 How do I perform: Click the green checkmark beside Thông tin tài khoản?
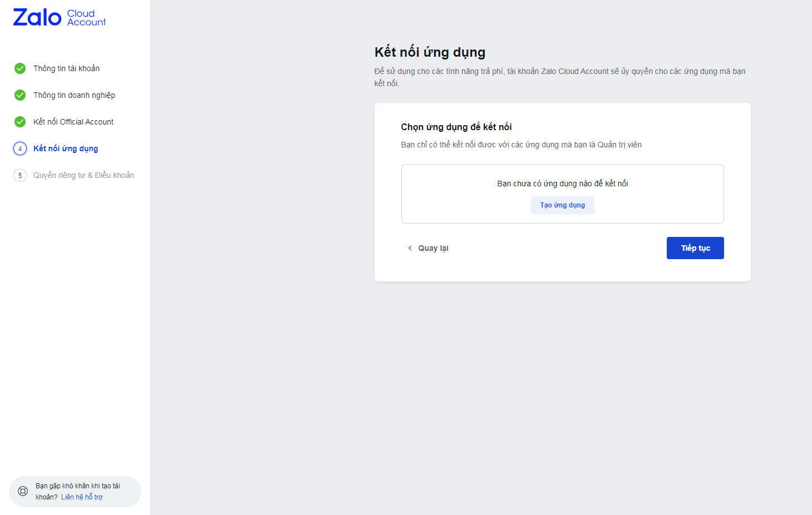(x=20, y=68)
